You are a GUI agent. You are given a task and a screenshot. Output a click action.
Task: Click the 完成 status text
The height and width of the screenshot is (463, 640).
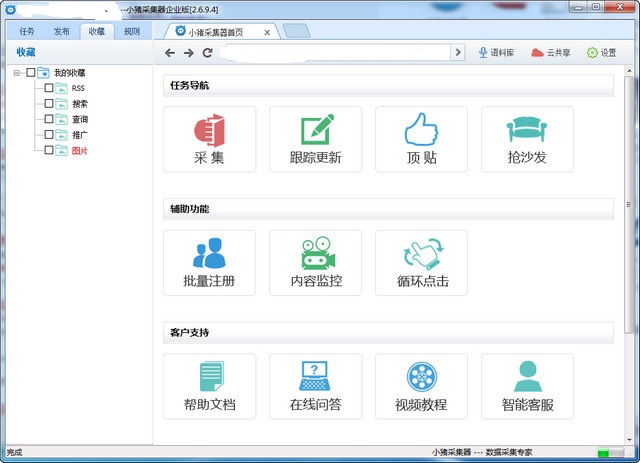[14, 452]
